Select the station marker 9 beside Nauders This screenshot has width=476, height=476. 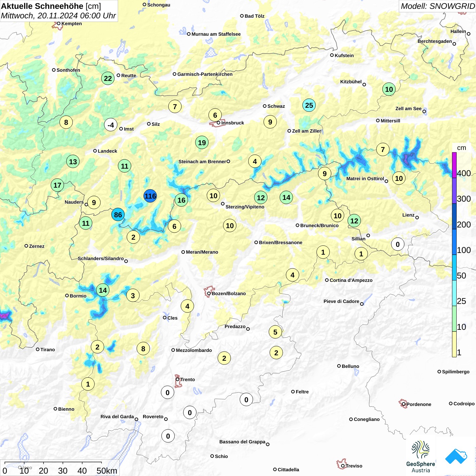click(x=94, y=203)
